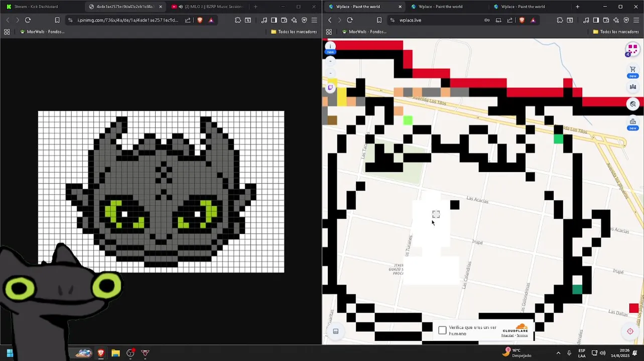Open extensions puzzle icon in left window
The height and width of the screenshot is (361, 644).
click(238, 20)
